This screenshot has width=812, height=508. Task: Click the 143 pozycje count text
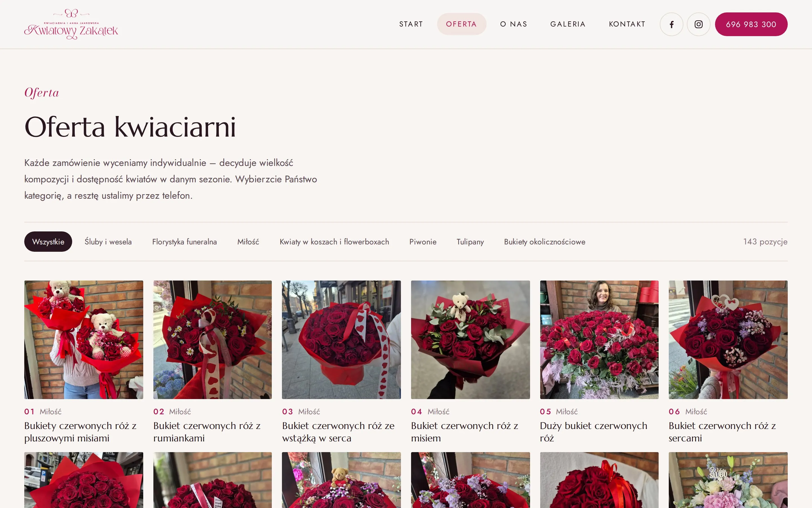[x=765, y=242]
